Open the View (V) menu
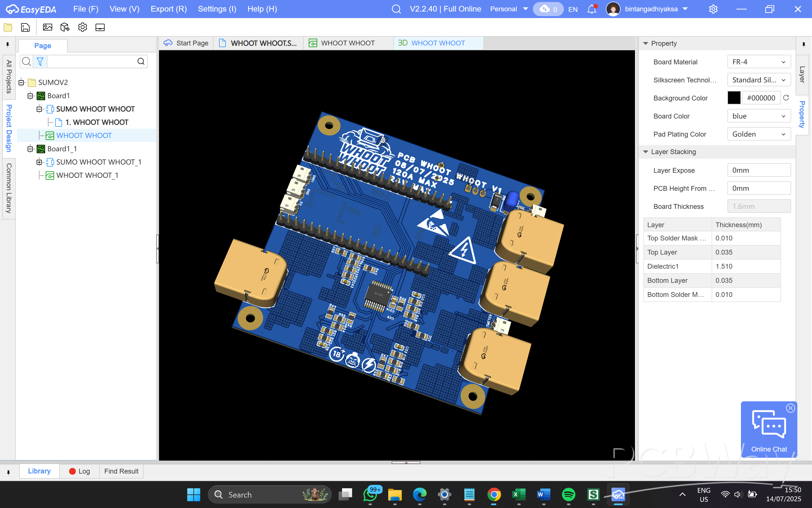The width and height of the screenshot is (812, 508). pos(124,9)
